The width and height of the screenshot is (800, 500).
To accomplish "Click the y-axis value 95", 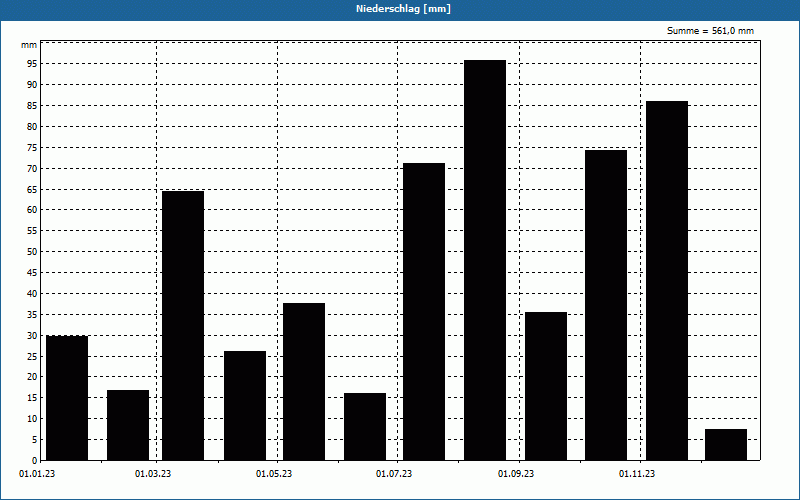I will tap(33, 64).
